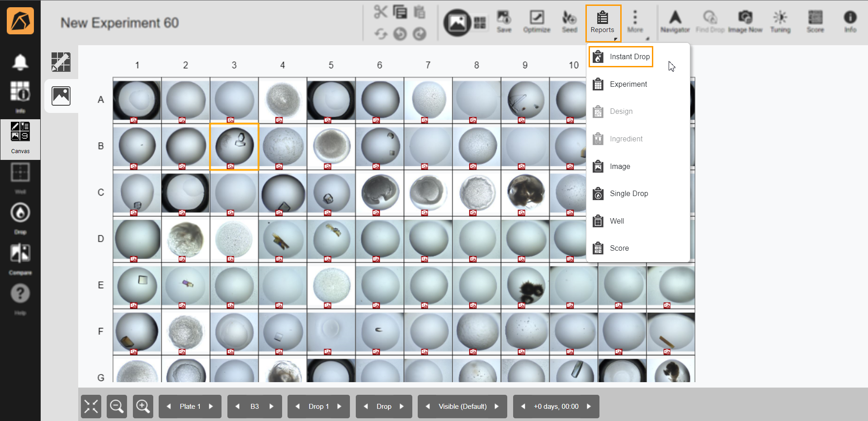This screenshot has width=868, height=421.
Task: Open notifications bell in sidebar
Action: tap(20, 62)
